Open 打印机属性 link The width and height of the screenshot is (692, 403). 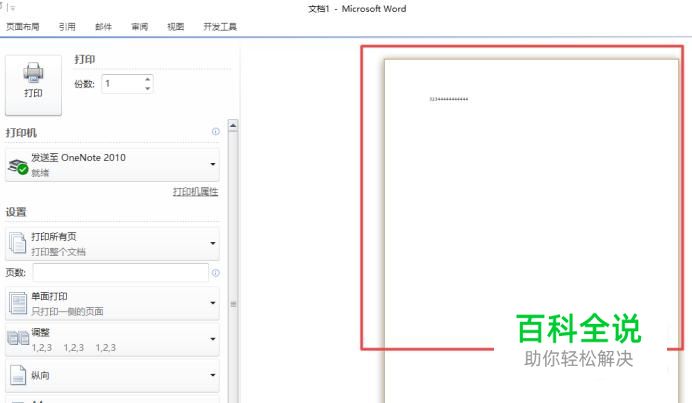(196, 192)
